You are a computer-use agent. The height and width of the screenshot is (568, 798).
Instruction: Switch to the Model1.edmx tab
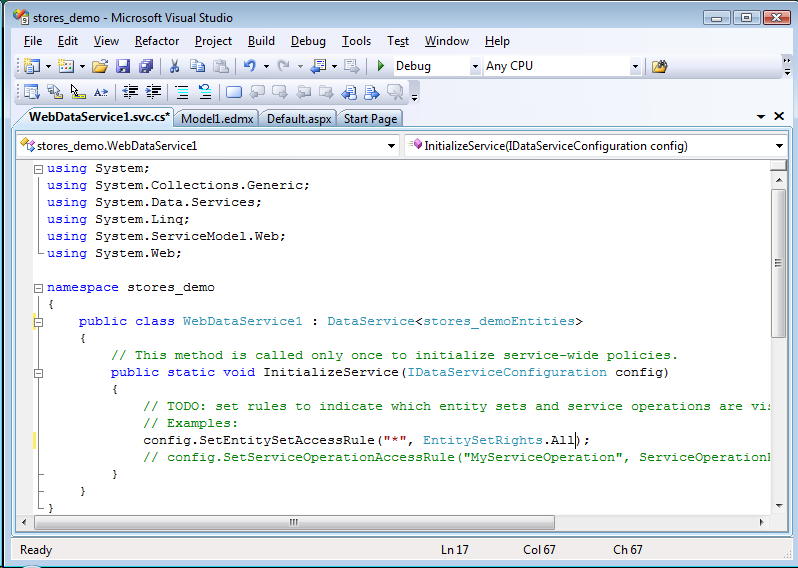(215, 118)
